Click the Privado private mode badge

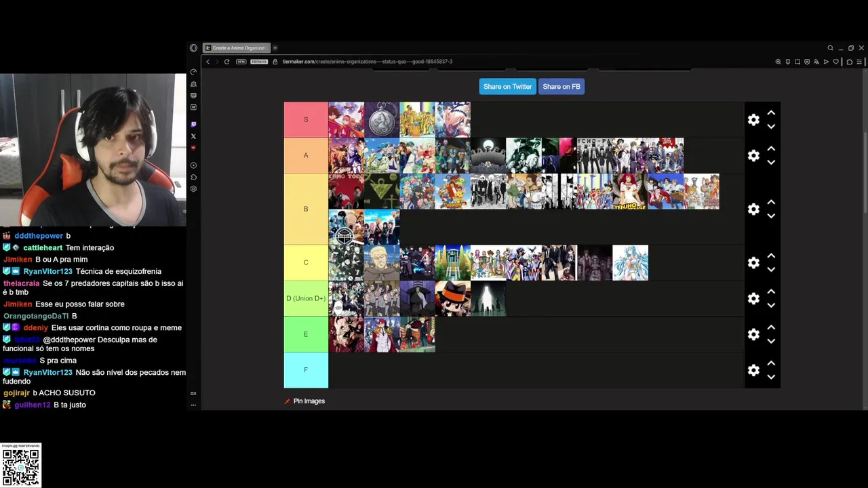(259, 62)
